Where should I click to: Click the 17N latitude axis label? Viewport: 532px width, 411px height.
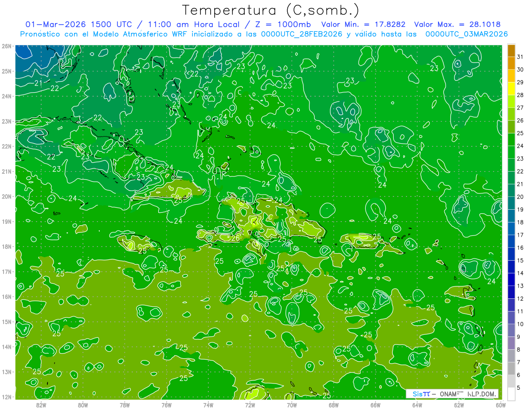(x=7, y=271)
